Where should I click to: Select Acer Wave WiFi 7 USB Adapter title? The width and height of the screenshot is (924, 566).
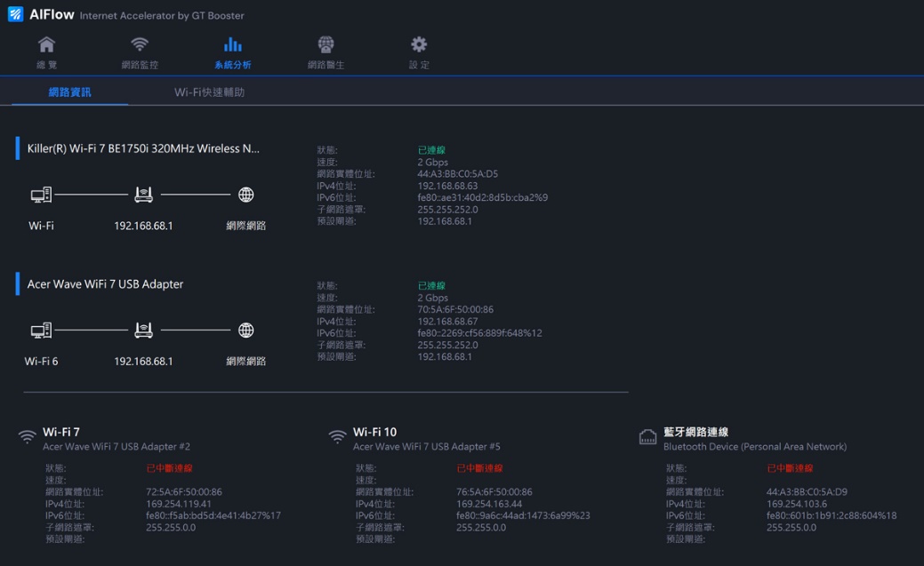(x=105, y=284)
